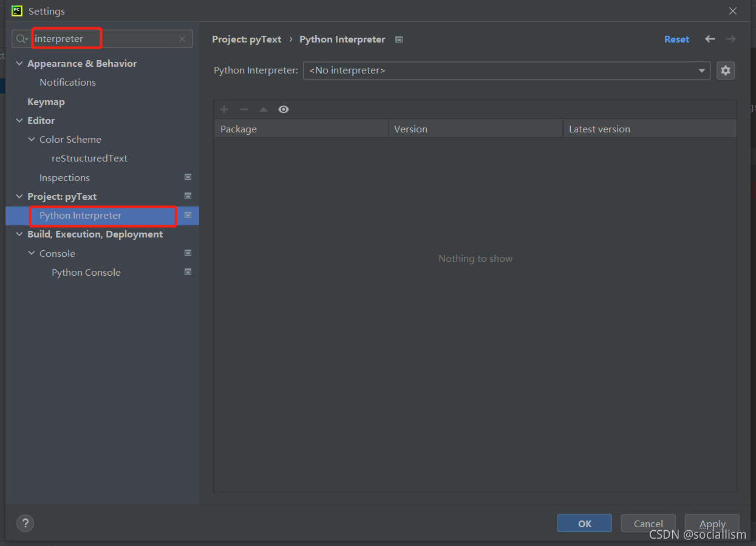Open the Python Interpreter dropdown
The height and width of the screenshot is (546, 756).
click(506, 70)
